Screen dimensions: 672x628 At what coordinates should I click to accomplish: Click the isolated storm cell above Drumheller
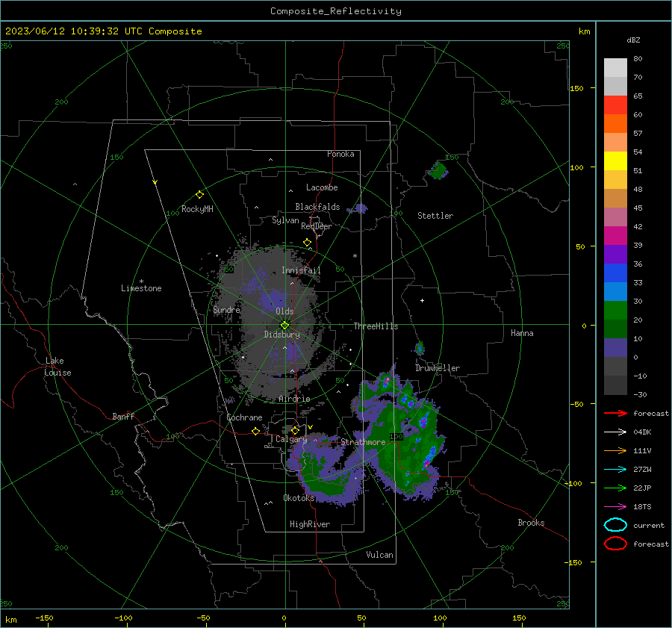(420, 348)
